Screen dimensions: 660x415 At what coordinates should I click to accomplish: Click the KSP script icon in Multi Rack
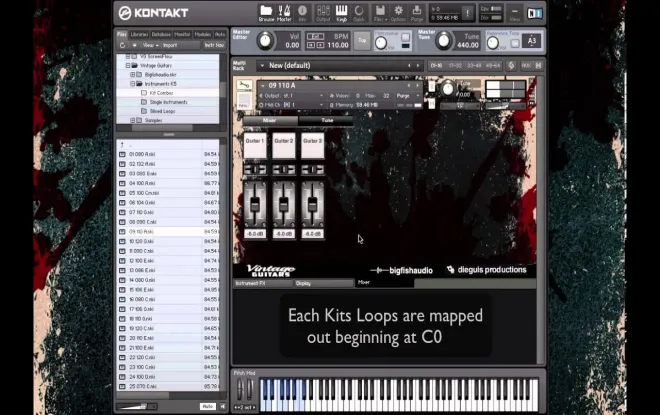(511, 66)
